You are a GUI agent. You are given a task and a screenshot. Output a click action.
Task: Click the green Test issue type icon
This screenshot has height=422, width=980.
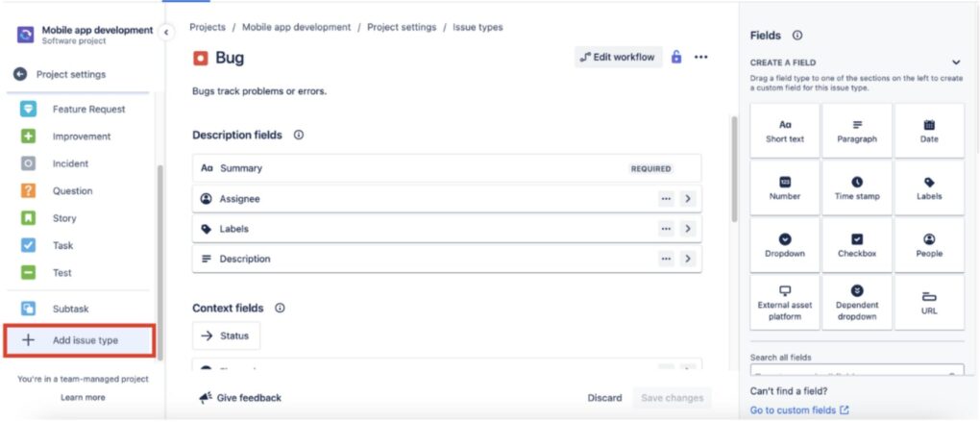click(x=28, y=273)
